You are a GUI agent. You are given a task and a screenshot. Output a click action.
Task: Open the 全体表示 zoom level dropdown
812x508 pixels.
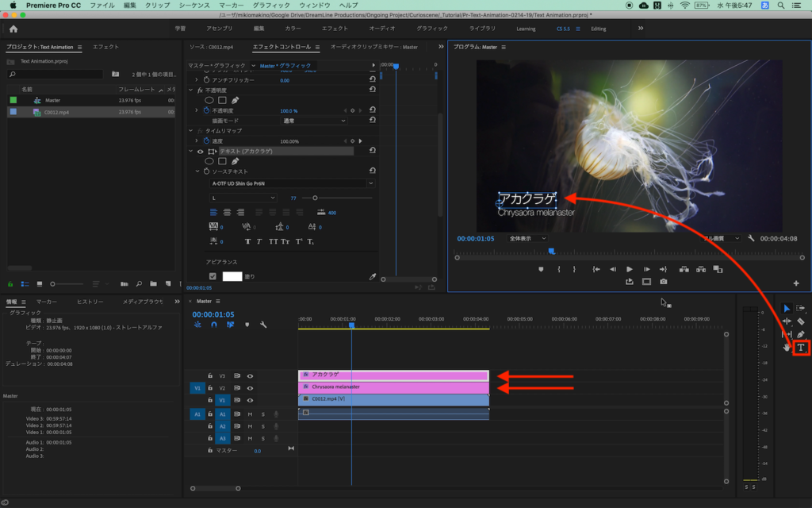tap(527, 238)
